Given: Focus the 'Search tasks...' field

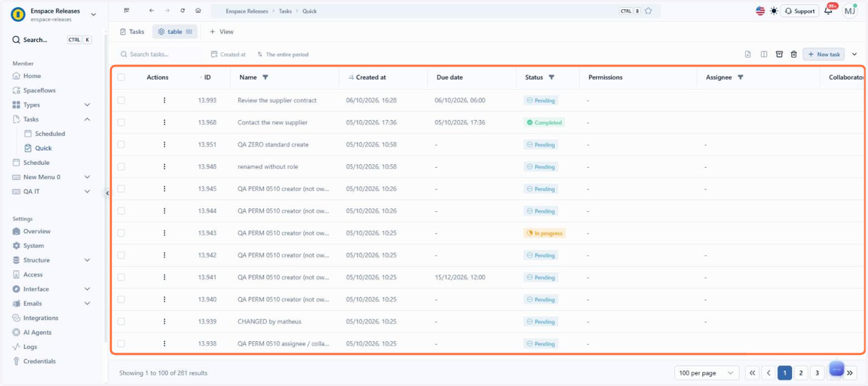Looking at the screenshot, I should (x=158, y=54).
